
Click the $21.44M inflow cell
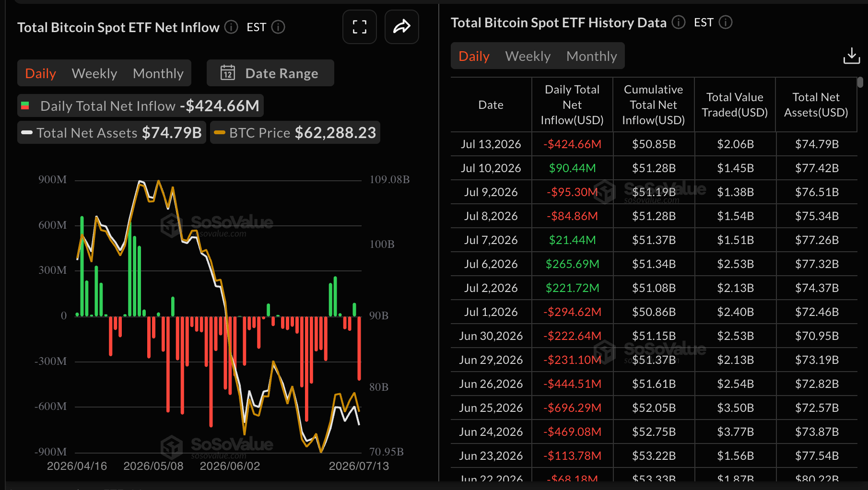point(572,240)
